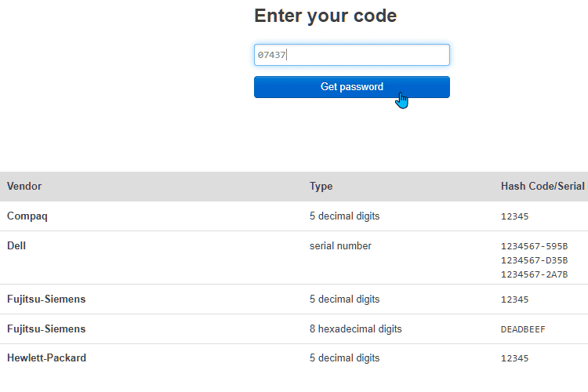Click Compaq's '5 decimal digits' type text
588x392 pixels.
point(345,216)
